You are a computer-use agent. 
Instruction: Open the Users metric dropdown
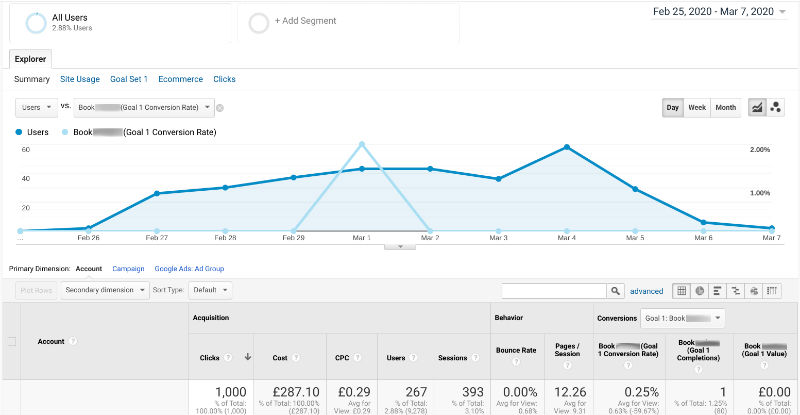tap(36, 108)
